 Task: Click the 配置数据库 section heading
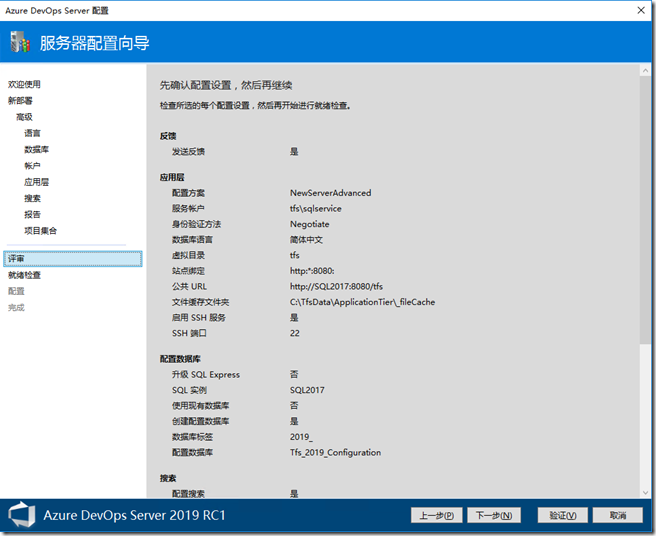(180, 359)
